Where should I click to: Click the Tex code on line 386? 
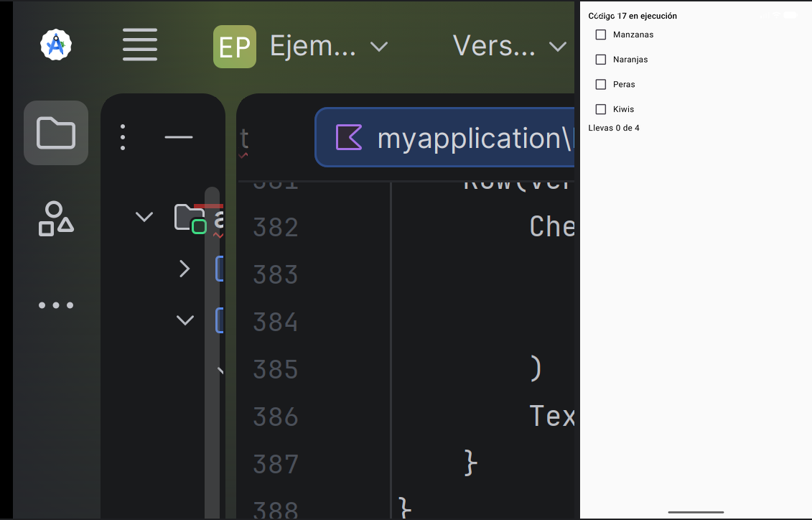[552, 417]
